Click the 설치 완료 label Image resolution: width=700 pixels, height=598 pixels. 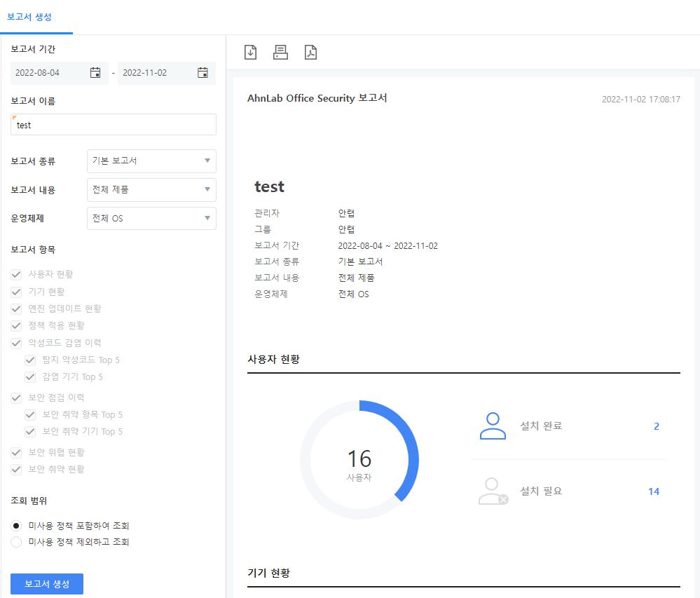point(541,426)
